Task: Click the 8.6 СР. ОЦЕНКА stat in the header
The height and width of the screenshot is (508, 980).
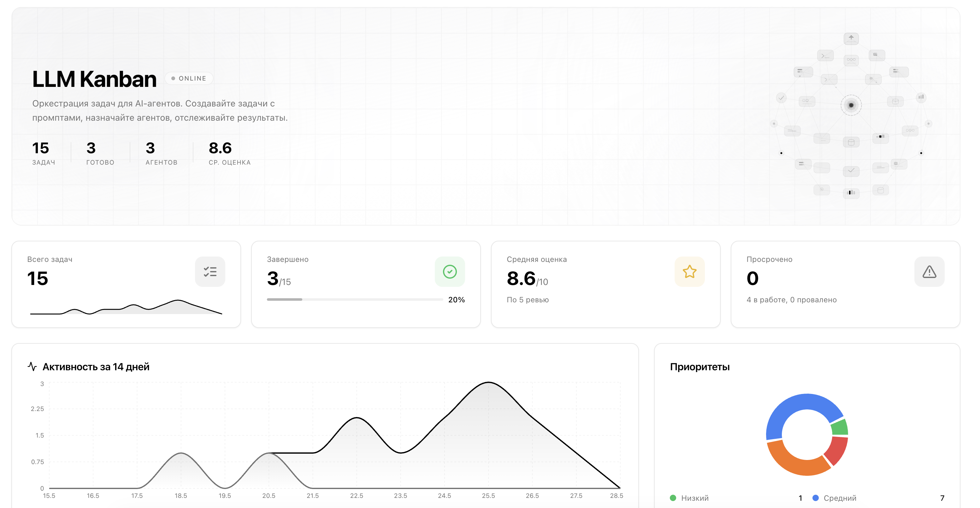Action: 229,153
